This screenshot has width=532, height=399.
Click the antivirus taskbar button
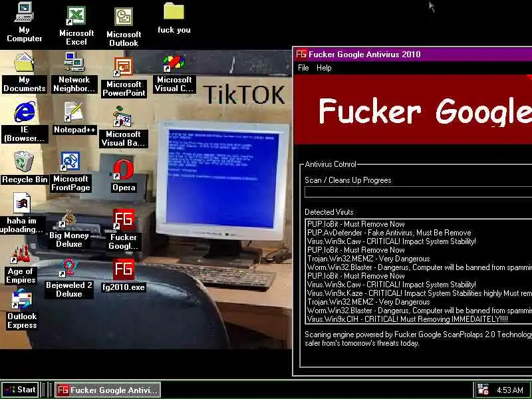point(107,390)
